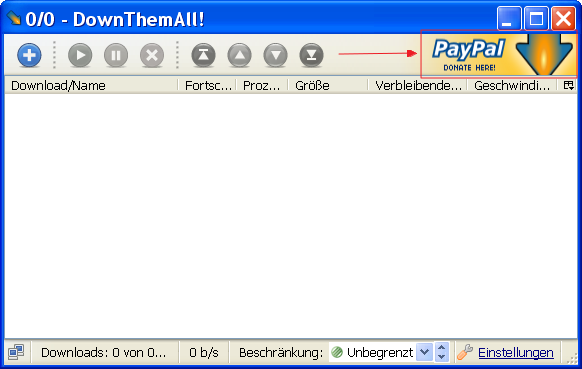Image resolution: width=582 pixels, height=369 pixels.
Task: Move selection up one position
Action: pos(239,55)
